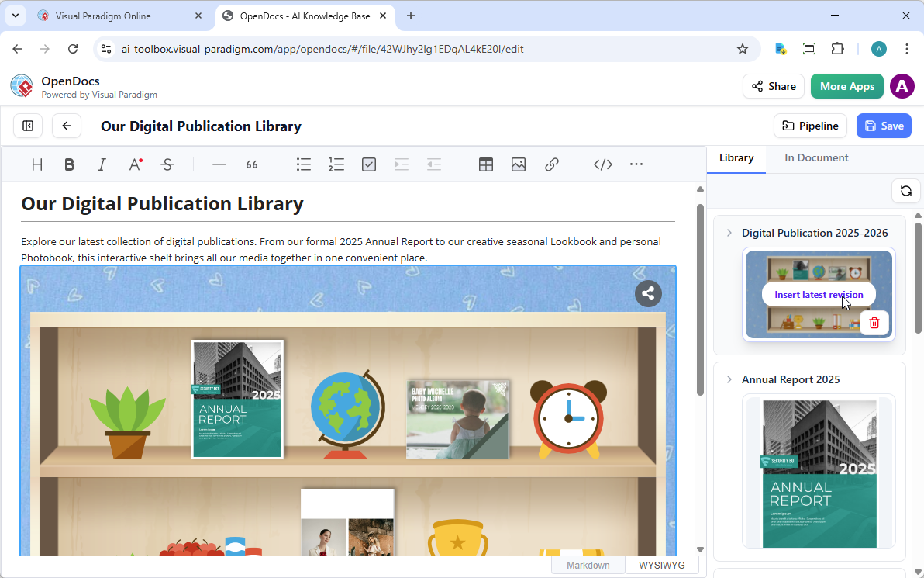Open the more options toolbar menu

pyautogui.click(x=636, y=164)
